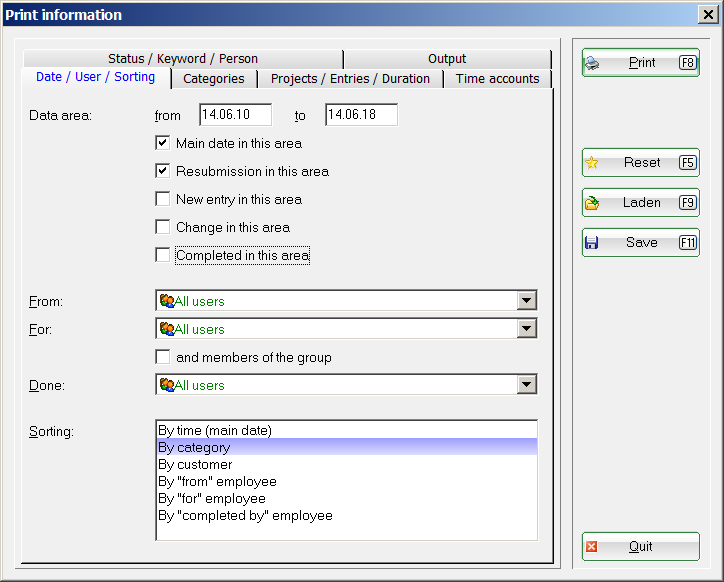Click the folder icon on Laden button

[x=592, y=203]
